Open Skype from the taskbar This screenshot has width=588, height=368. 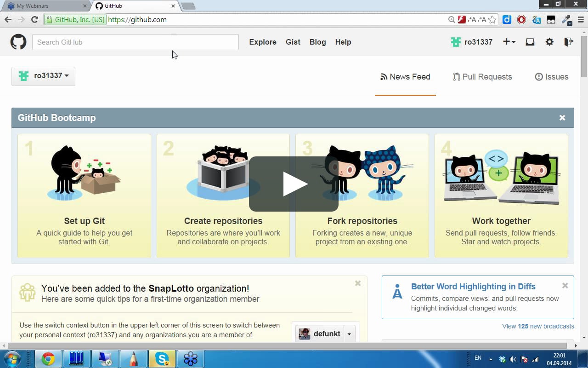(162, 359)
